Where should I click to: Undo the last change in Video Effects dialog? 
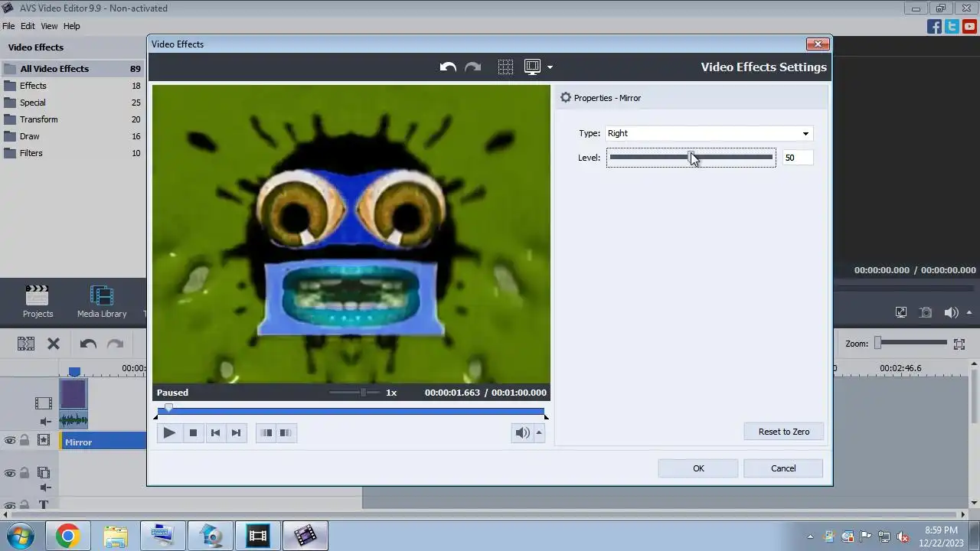448,67
